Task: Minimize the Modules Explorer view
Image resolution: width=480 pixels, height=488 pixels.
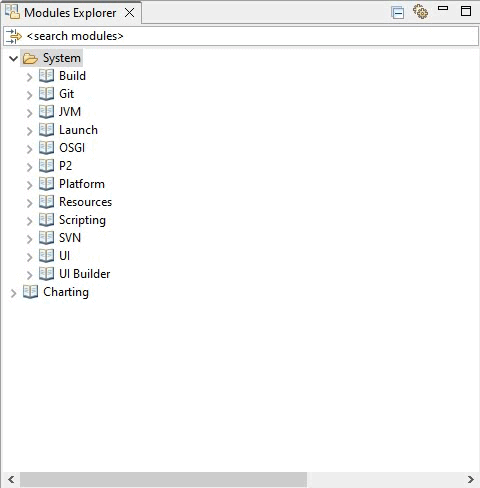Action: pyautogui.click(x=443, y=8)
